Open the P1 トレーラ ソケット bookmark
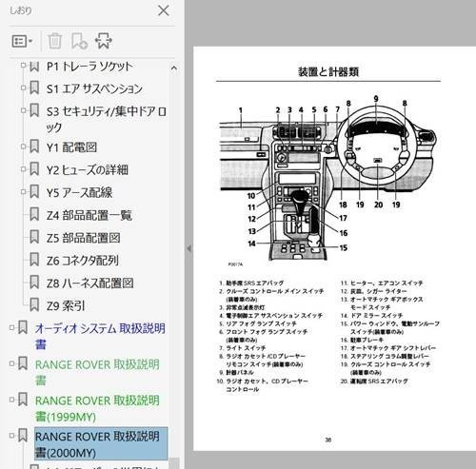This screenshot has width=476, height=469. point(89,67)
